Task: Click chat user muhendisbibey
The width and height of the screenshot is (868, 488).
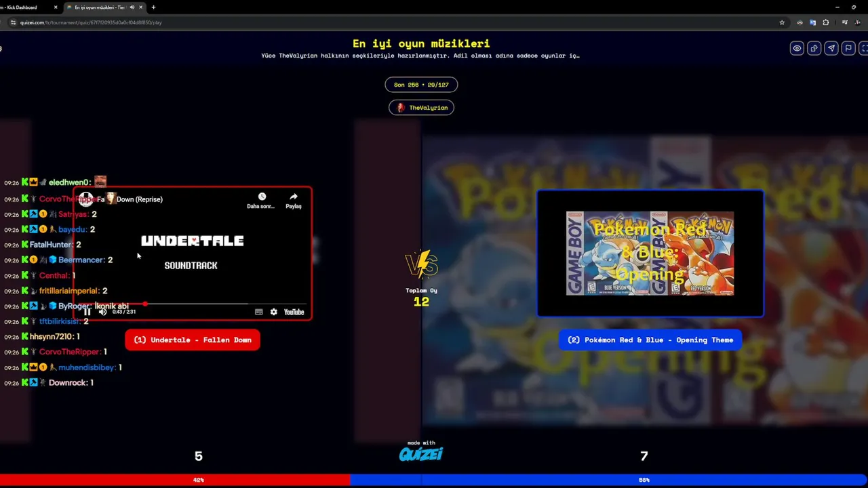Action: tap(87, 367)
